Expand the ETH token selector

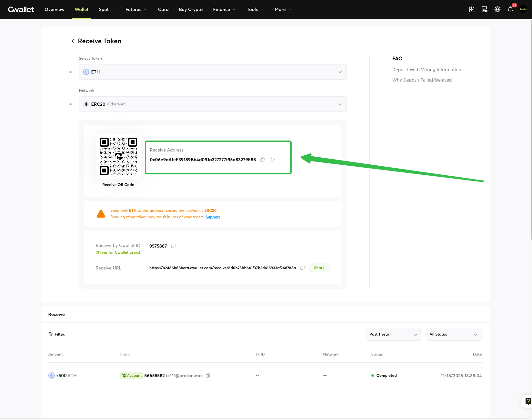point(213,72)
